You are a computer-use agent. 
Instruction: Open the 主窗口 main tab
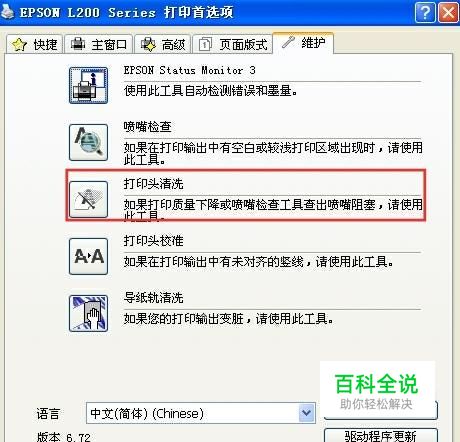click(x=99, y=44)
